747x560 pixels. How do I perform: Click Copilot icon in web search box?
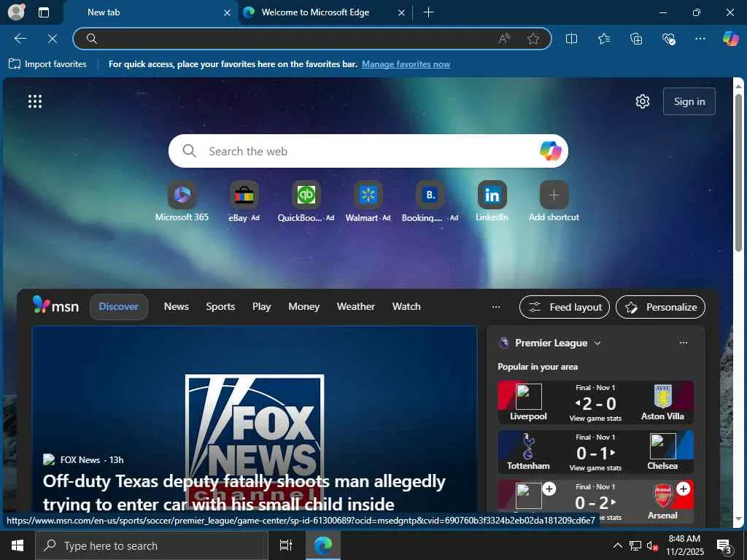(x=550, y=151)
